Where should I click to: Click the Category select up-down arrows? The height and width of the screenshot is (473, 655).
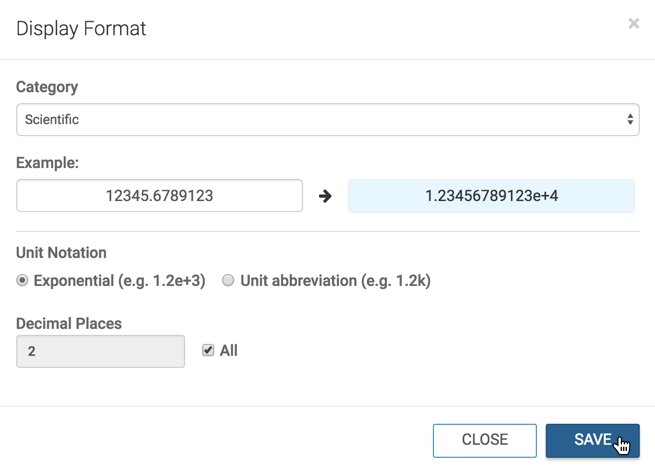pos(630,120)
